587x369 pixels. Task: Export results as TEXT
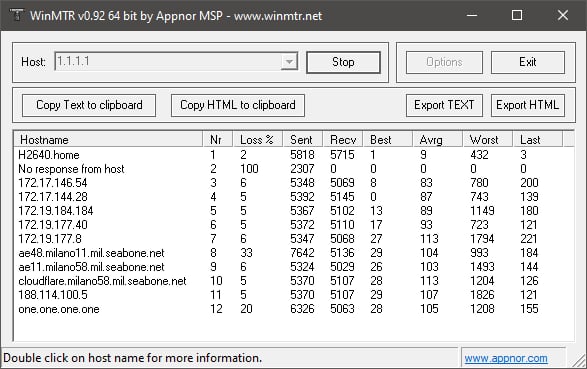coord(444,105)
